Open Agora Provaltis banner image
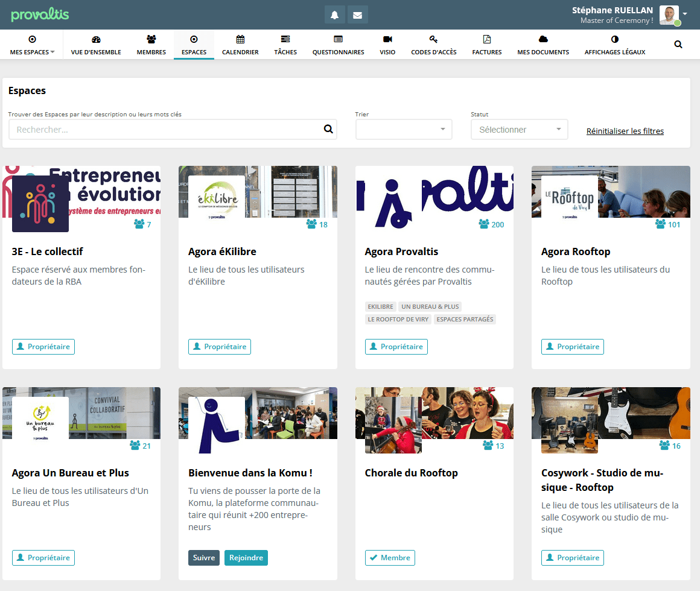This screenshot has width=700, height=591. pyautogui.click(x=434, y=192)
